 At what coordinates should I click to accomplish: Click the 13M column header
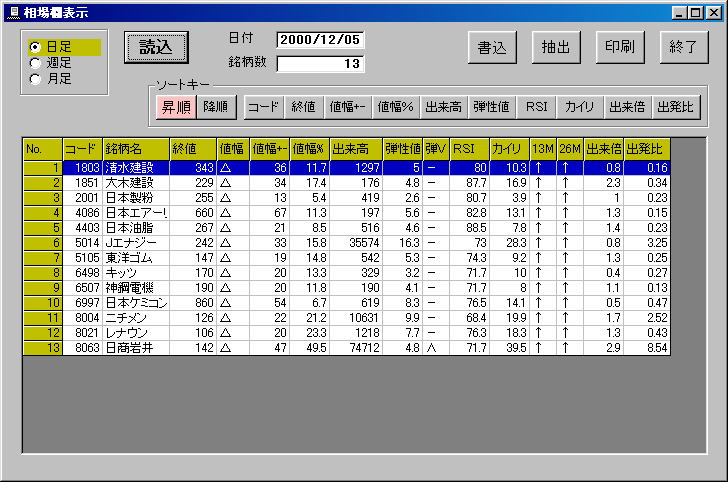point(543,149)
